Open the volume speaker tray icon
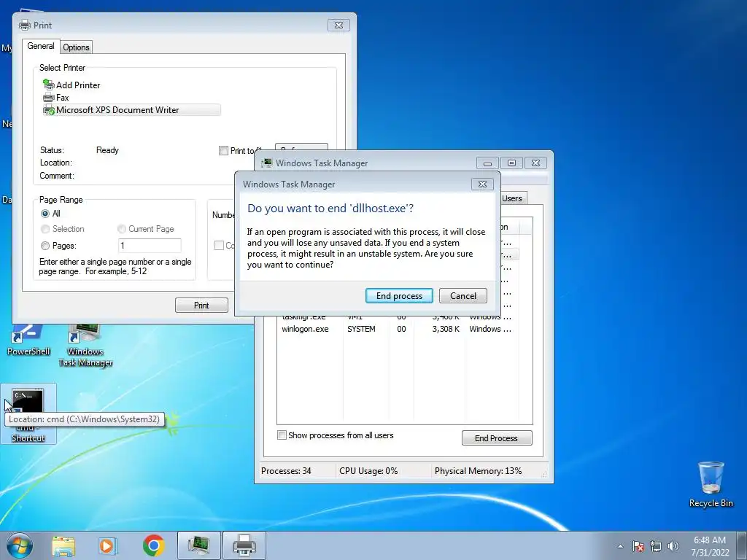This screenshot has width=747, height=560. click(x=673, y=546)
